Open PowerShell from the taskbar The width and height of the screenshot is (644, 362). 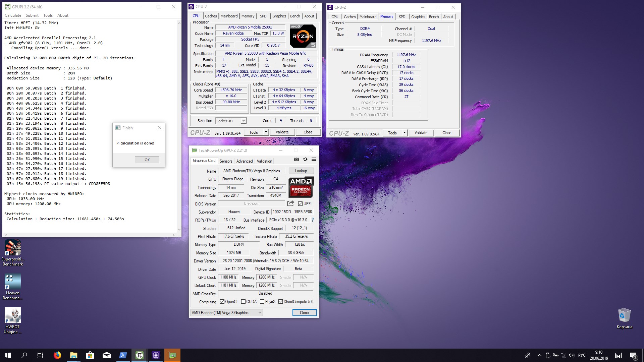tap(123, 355)
